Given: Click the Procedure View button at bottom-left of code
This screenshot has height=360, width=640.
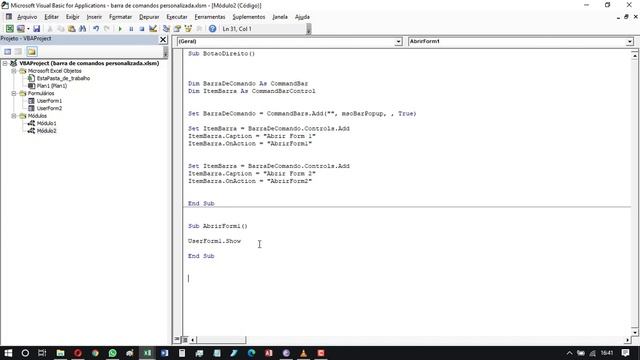Looking at the screenshot, I should [x=177, y=340].
